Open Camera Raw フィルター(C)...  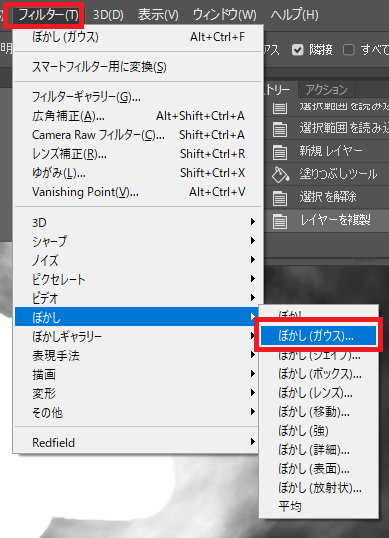138,135
